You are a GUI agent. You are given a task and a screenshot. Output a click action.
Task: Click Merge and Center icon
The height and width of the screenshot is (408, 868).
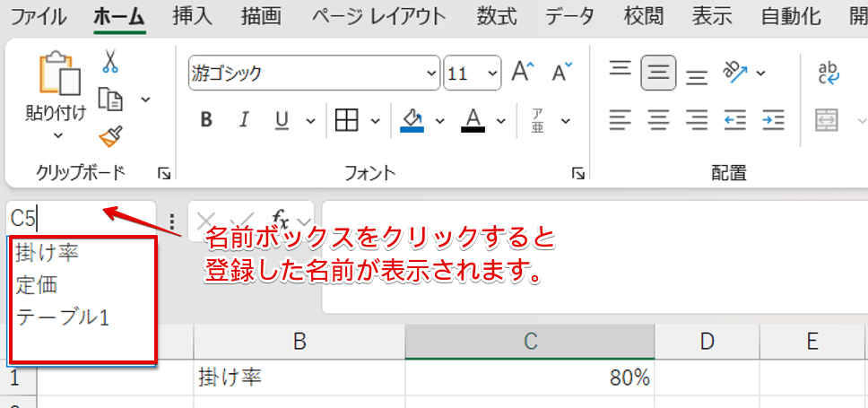coord(827,119)
